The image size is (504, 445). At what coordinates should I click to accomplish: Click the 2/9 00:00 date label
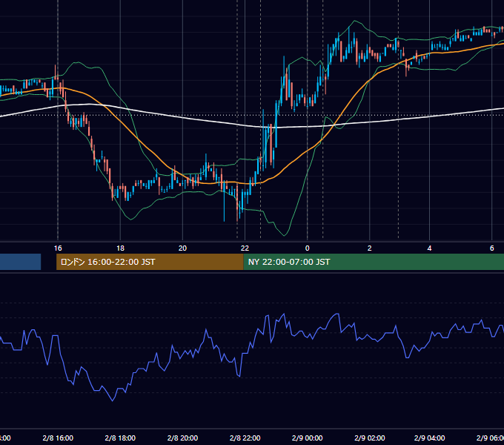pyautogui.click(x=308, y=438)
